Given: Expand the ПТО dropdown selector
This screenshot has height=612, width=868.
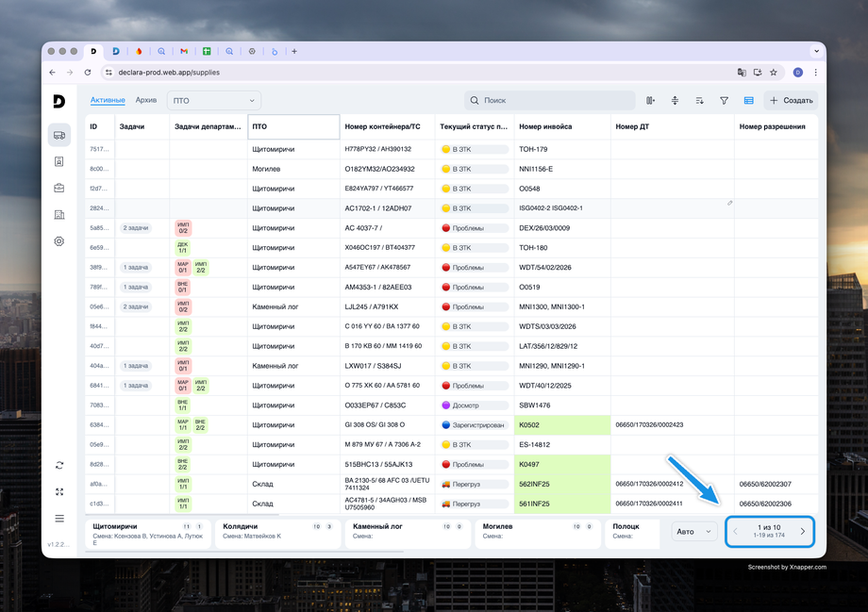Looking at the screenshot, I should click(x=213, y=101).
